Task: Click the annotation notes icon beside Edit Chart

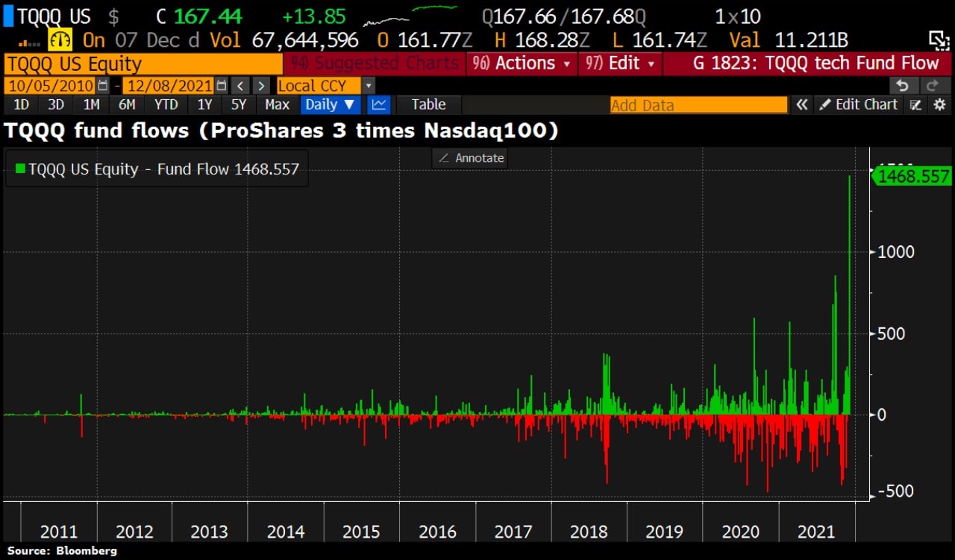Action: click(x=916, y=105)
